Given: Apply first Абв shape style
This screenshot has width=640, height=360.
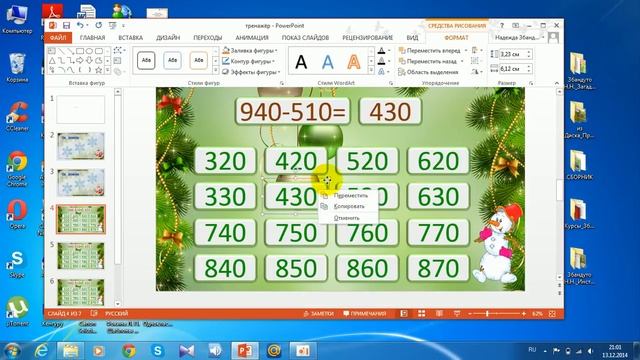Looking at the screenshot, I should click(146, 60).
